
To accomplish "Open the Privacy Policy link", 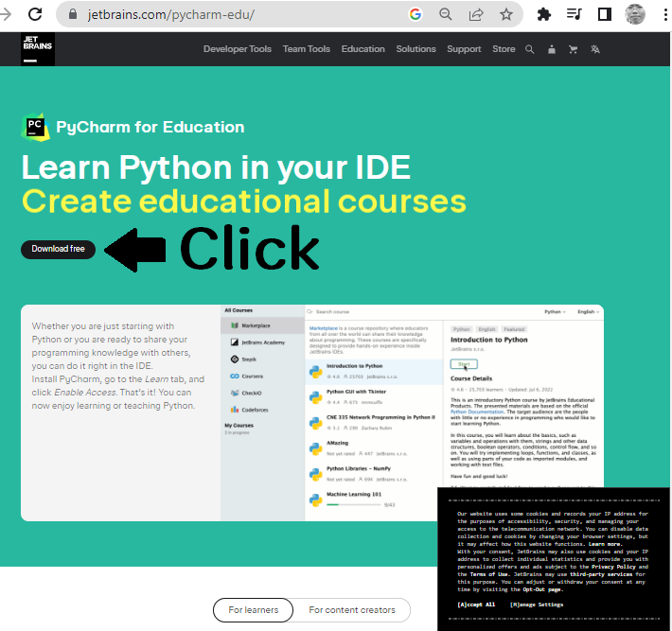I will 613,567.
